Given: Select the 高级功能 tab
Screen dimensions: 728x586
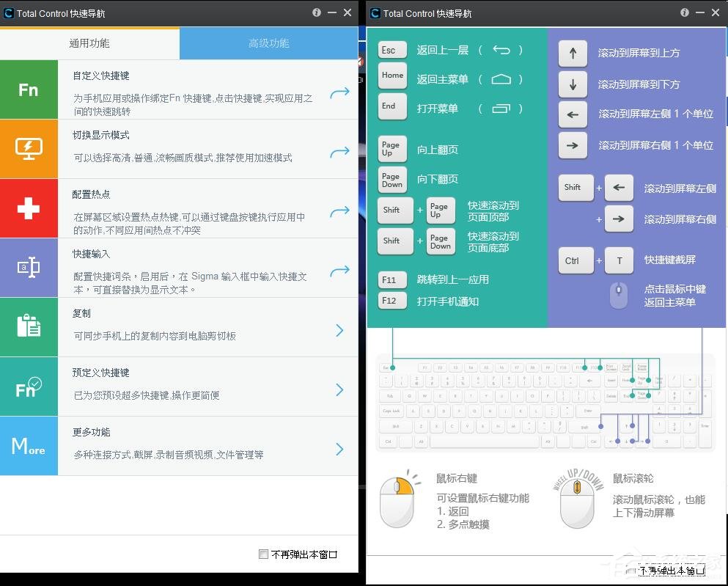Looking at the screenshot, I should 268,43.
